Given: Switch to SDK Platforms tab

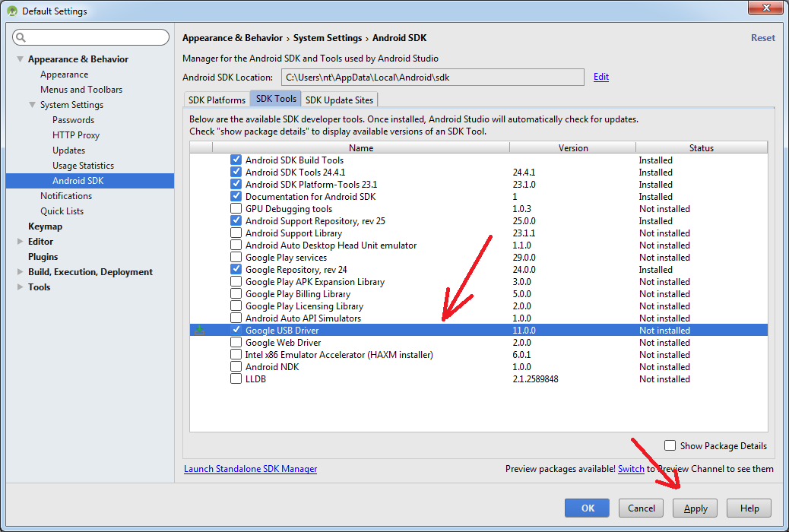Looking at the screenshot, I should [x=217, y=100].
